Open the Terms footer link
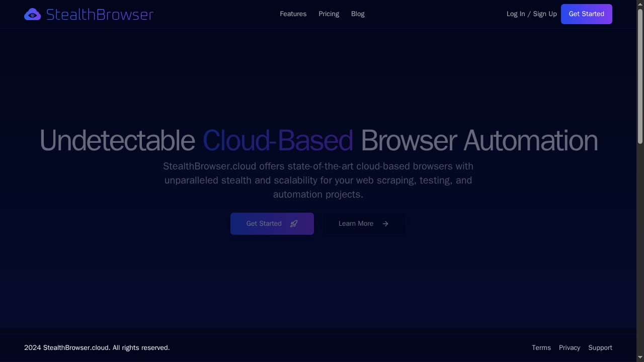Image resolution: width=644 pixels, height=362 pixels. coord(541,348)
